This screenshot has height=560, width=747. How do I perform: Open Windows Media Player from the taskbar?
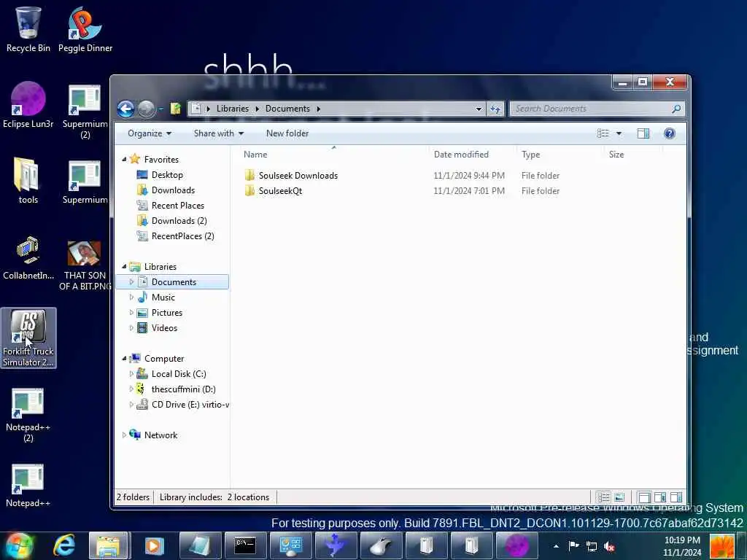coord(153,545)
